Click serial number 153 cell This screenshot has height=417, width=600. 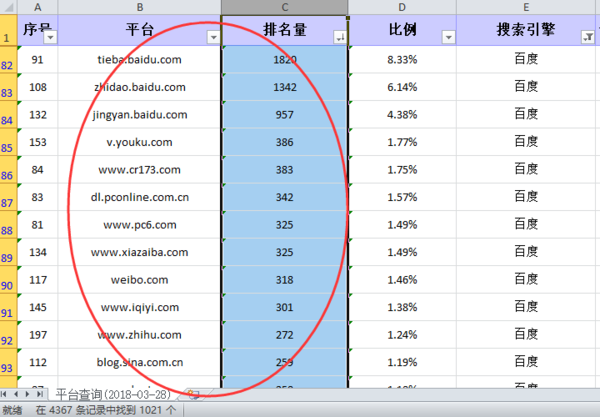38,142
